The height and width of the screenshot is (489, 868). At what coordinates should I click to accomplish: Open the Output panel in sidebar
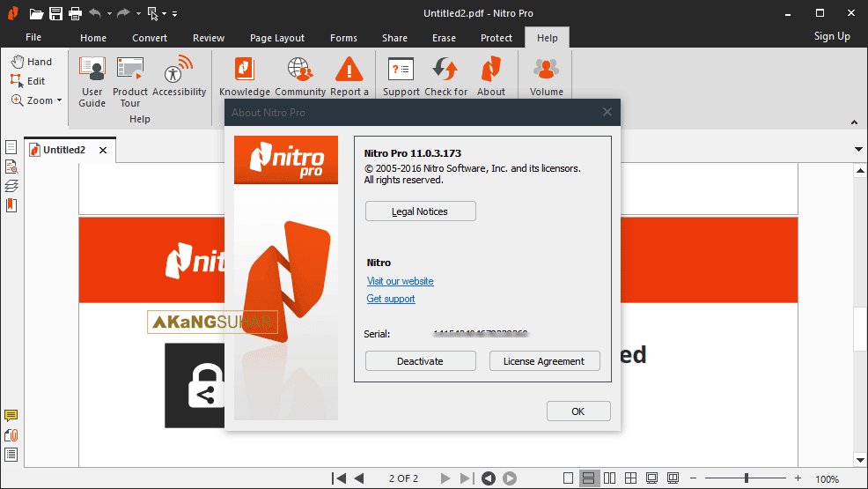pos(11,455)
